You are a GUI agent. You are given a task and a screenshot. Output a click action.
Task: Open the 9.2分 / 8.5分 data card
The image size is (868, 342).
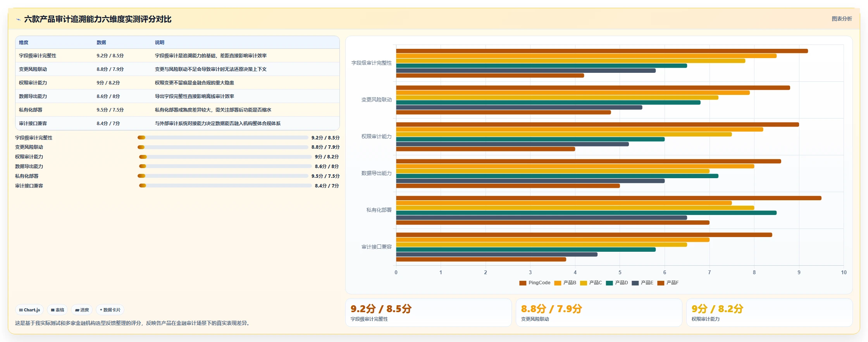(429, 313)
